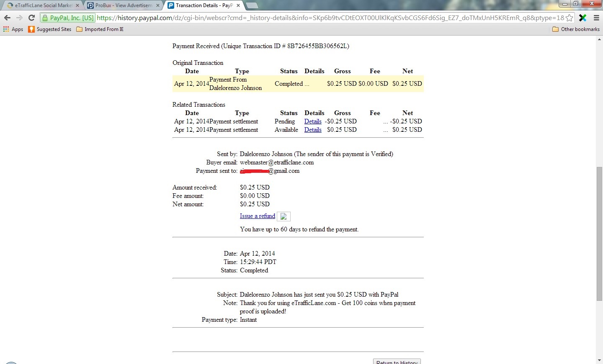Screen dimensions: 603x364
Task: Click the Fee amount $0.00 USD value
Action: (x=255, y=196)
